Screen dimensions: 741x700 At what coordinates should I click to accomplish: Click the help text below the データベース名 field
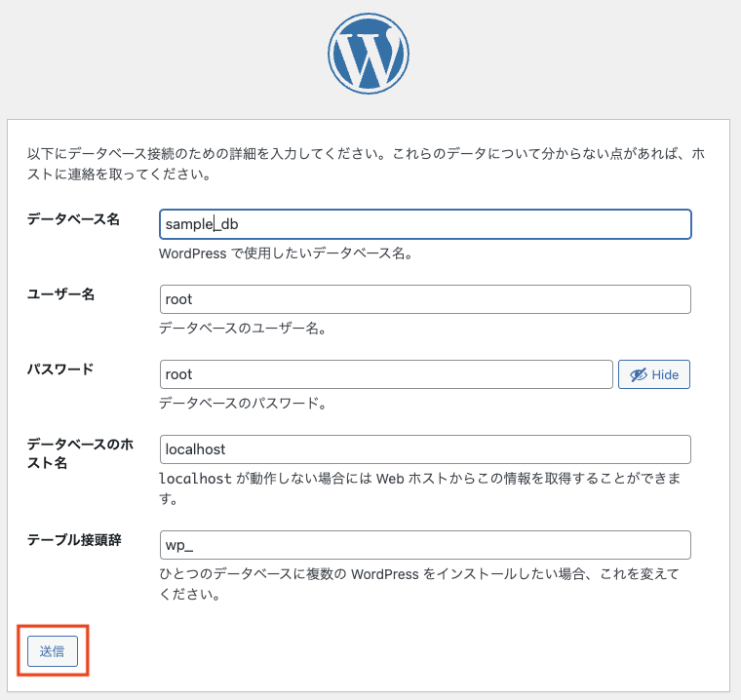pyautogui.click(x=288, y=253)
